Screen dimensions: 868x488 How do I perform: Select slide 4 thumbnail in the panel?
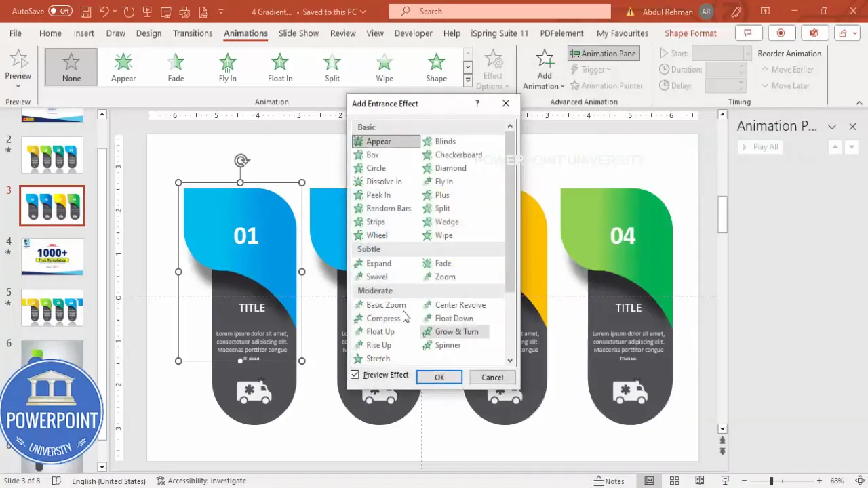(52, 256)
